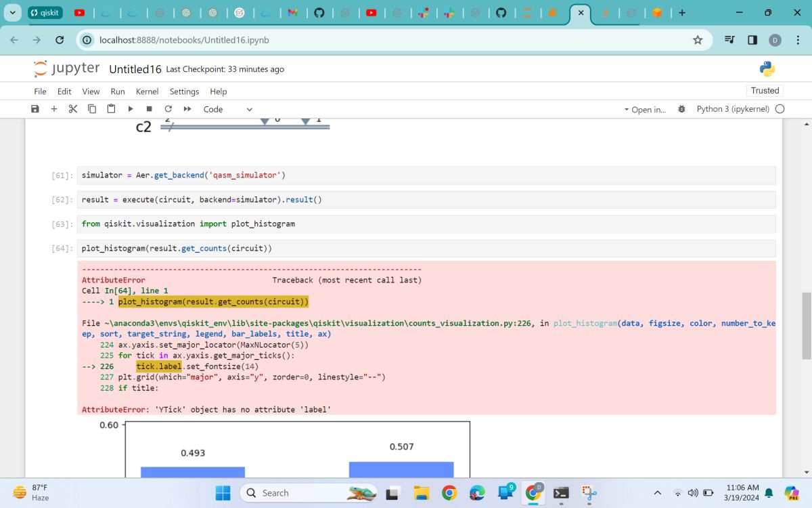The width and height of the screenshot is (812, 508).
Task: Bookmark this page with the star icon
Action: (698, 40)
